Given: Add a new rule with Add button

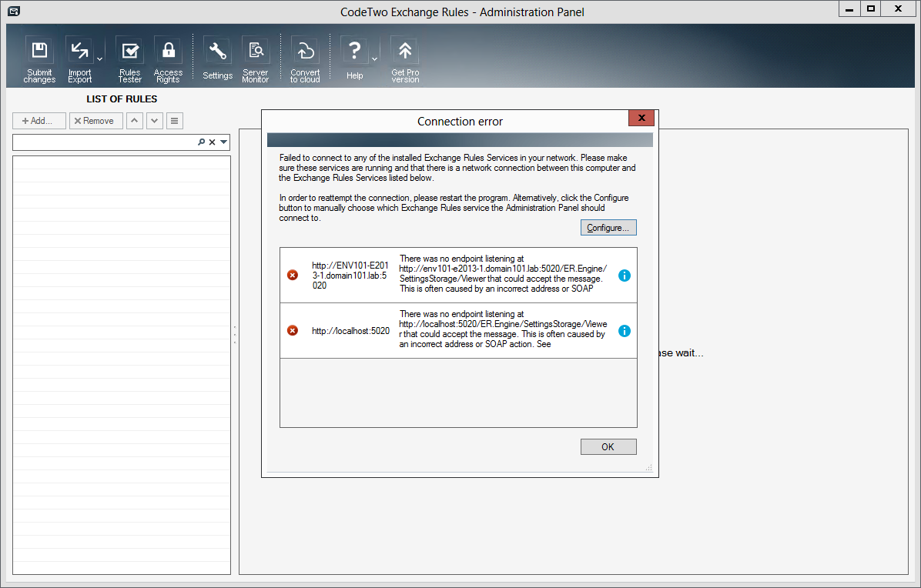Looking at the screenshot, I should click(x=39, y=121).
